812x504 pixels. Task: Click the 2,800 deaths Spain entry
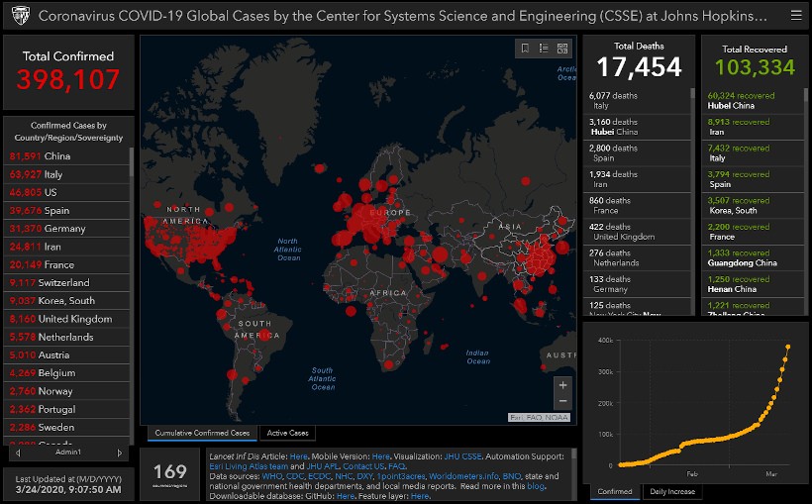tap(637, 152)
